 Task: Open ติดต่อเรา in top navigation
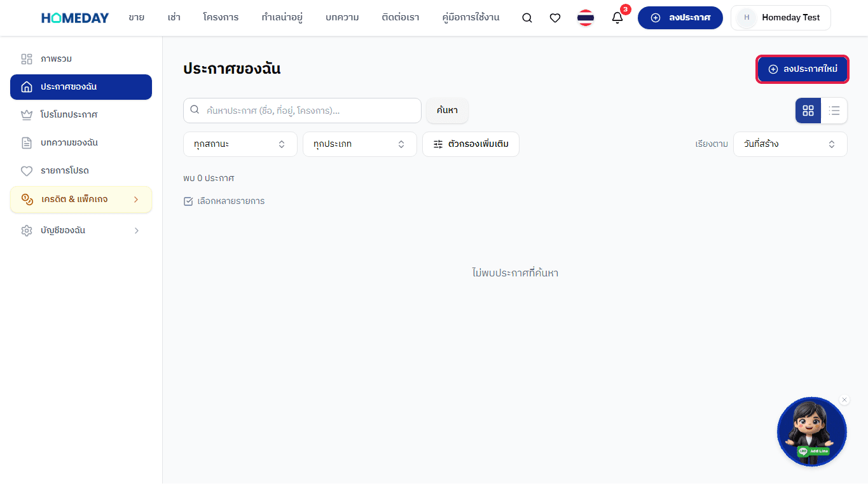(401, 18)
